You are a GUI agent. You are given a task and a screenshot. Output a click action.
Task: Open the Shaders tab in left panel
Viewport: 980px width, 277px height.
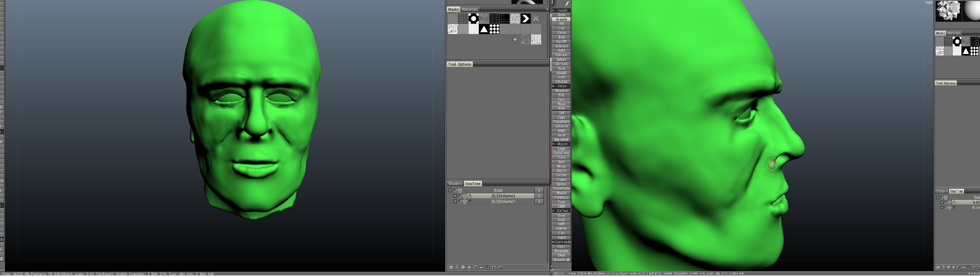point(455,184)
